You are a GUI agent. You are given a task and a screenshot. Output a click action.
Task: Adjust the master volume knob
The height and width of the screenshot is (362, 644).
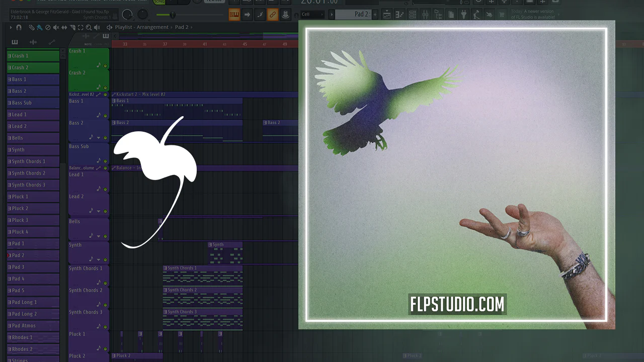coord(128,15)
